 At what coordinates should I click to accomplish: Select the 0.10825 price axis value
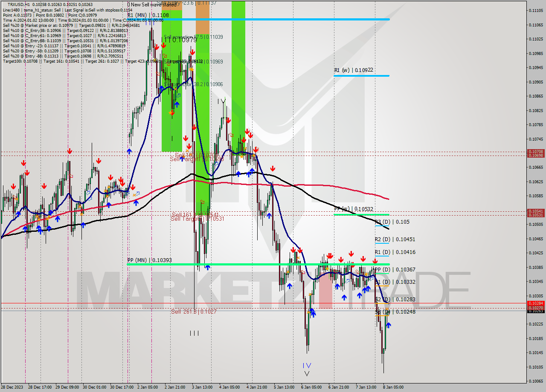[x=536, y=110]
